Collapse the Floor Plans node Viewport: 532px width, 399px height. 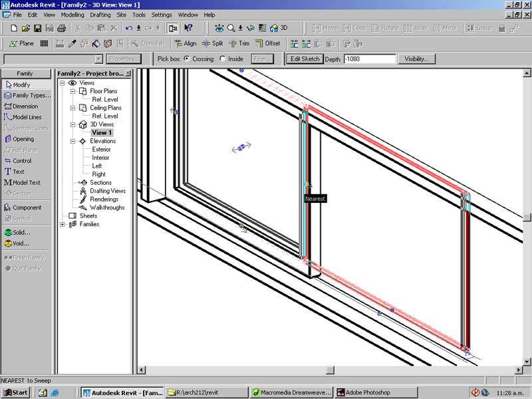(72, 91)
